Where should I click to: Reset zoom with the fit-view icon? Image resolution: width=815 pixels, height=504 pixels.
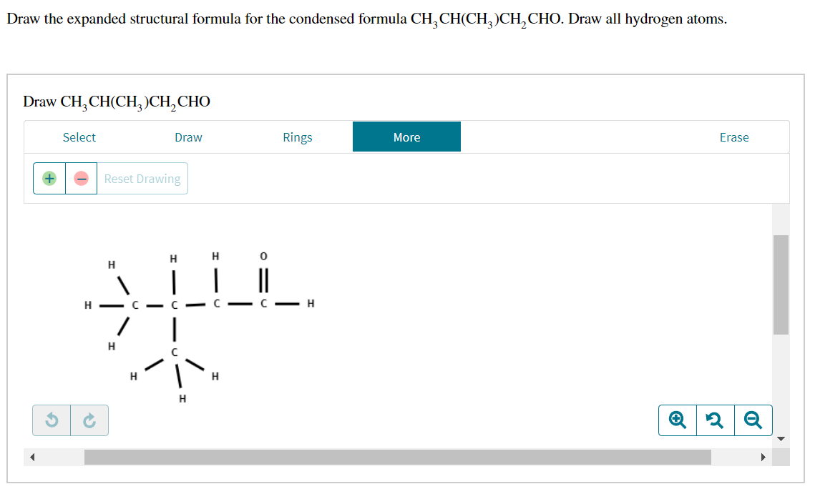pyautogui.click(x=715, y=420)
